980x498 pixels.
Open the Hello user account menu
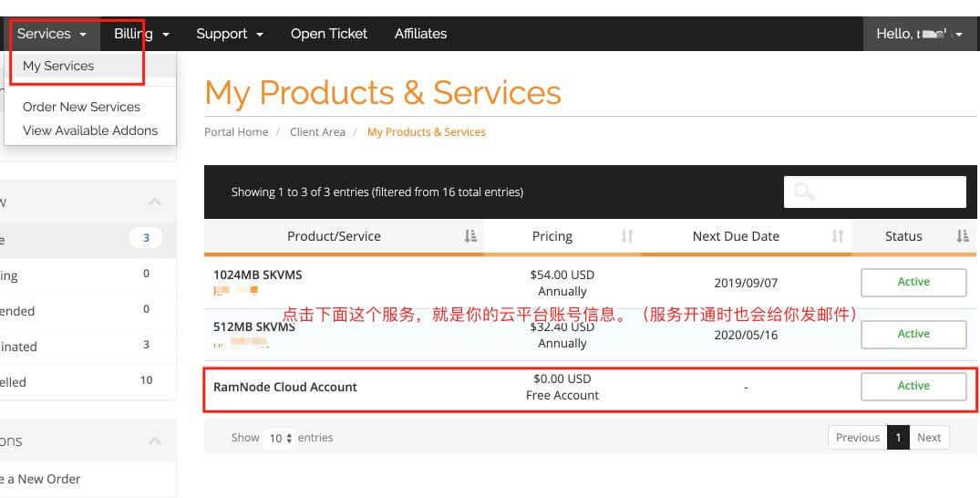coord(919,34)
